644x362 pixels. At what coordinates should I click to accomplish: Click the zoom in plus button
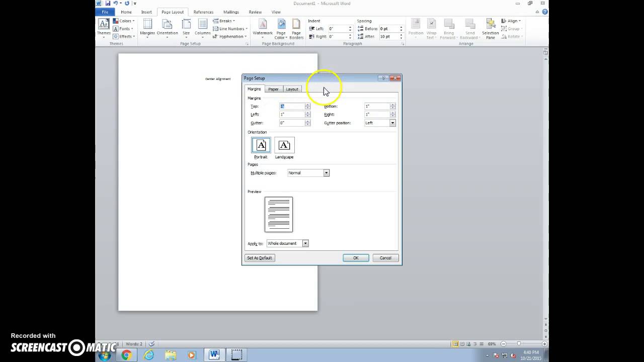point(544,344)
